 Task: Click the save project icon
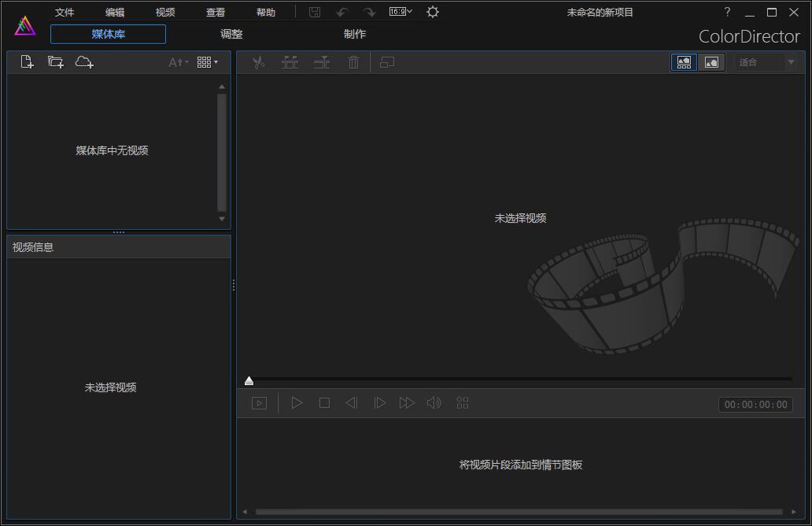point(315,12)
